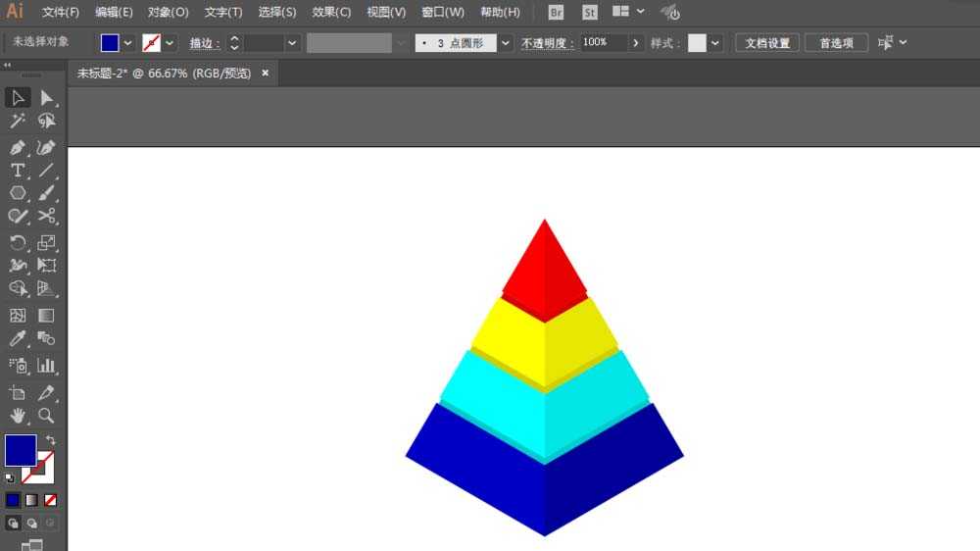The width and height of the screenshot is (980, 551).
Task: Click the blue fill color swatch in toolbox
Action: 21,450
